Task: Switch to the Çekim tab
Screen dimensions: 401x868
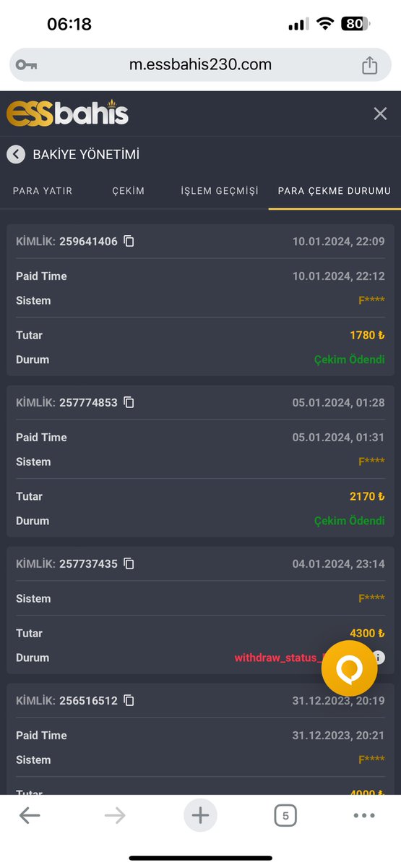Action: [129, 191]
